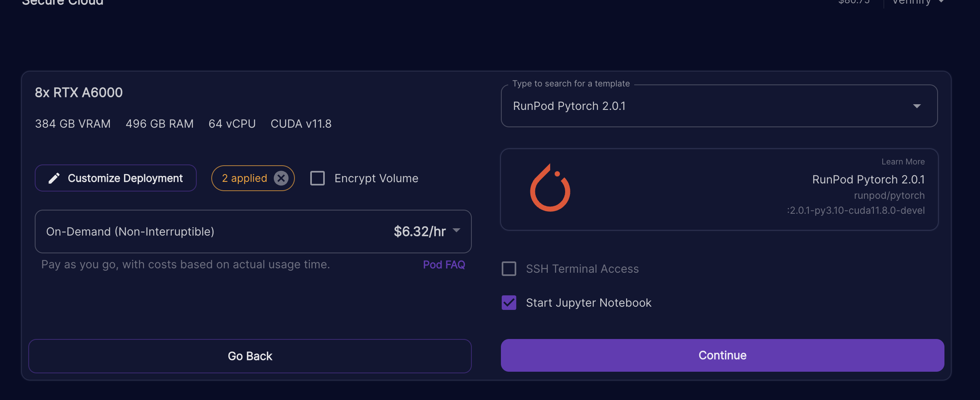Click the 384 GB VRAM spec
This screenshot has height=400, width=980.
[x=73, y=124]
